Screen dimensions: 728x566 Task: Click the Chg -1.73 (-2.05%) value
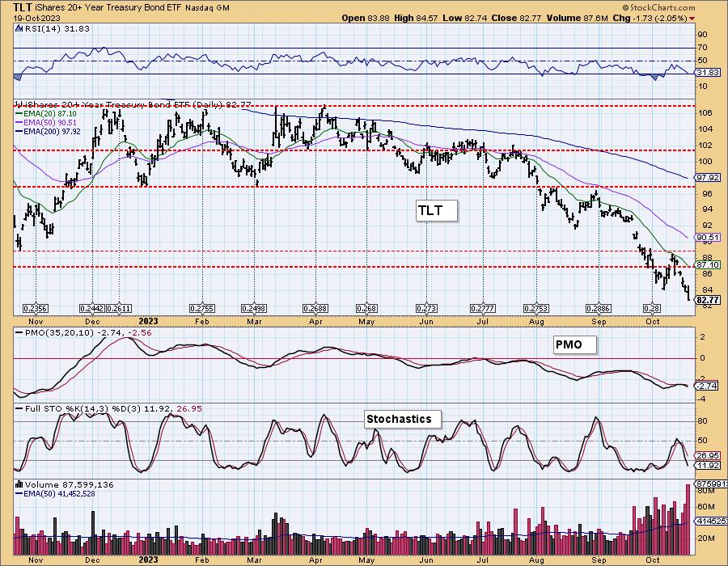point(650,18)
